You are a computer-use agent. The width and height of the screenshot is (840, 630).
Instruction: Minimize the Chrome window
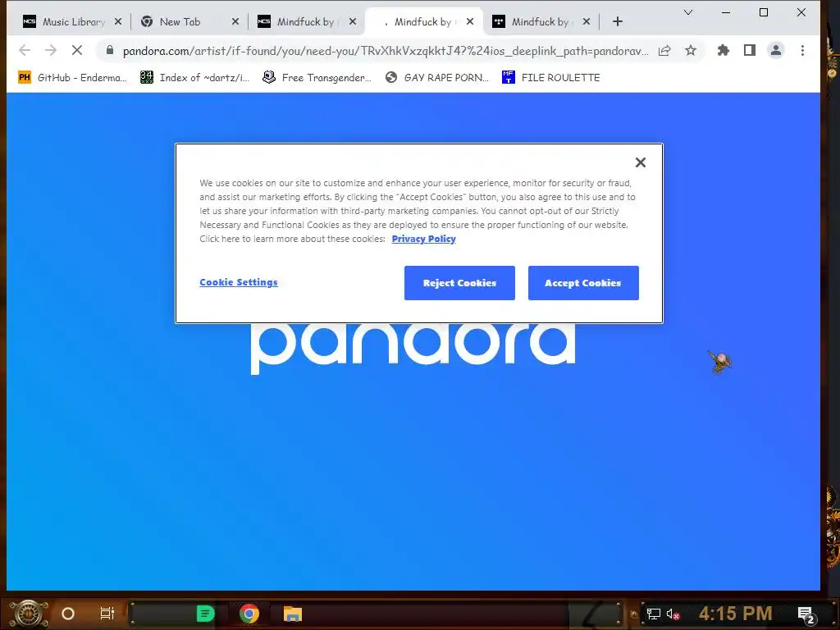[x=726, y=12]
